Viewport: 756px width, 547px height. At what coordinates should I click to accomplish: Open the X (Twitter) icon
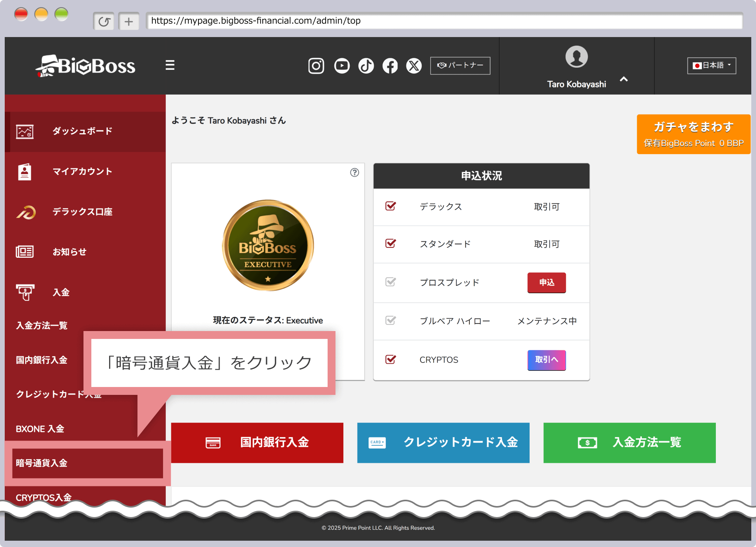pos(414,66)
